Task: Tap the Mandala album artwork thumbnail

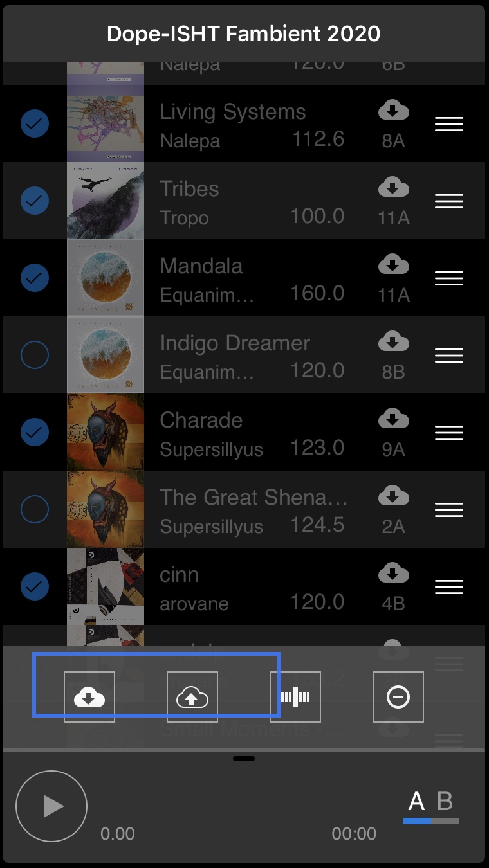Action: 106,278
